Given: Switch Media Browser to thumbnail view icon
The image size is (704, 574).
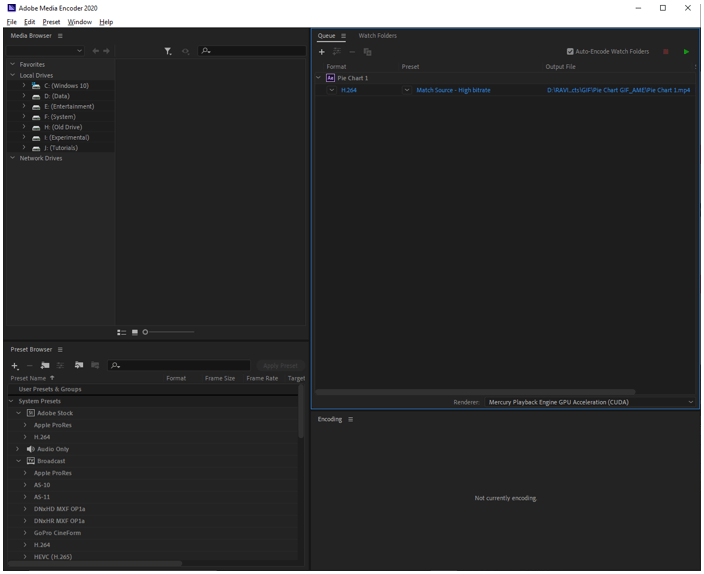Looking at the screenshot, I should [x=135, y=332].
